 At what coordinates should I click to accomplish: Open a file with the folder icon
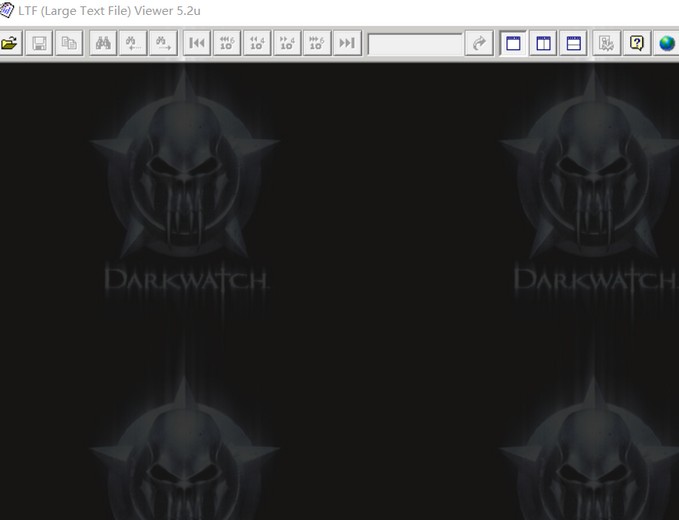pyautogui.click(x=9, y=43)
